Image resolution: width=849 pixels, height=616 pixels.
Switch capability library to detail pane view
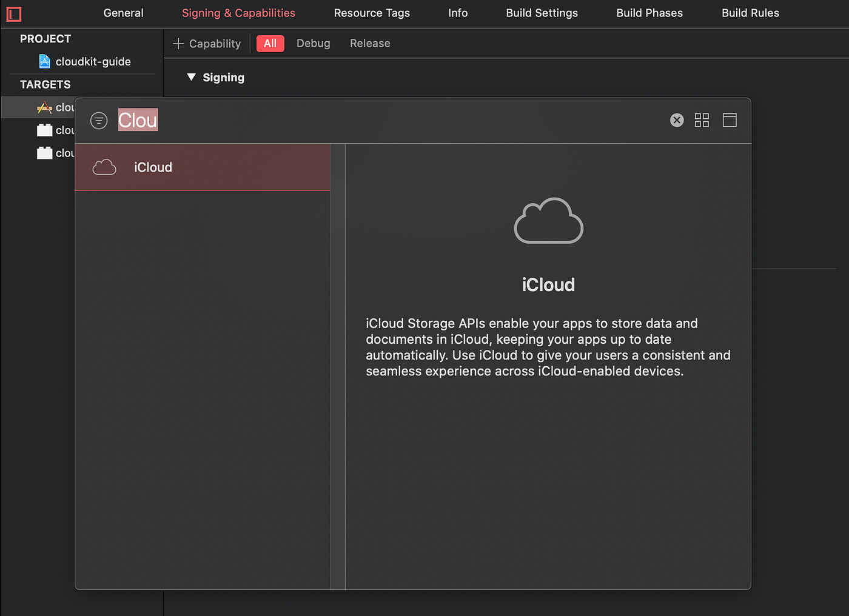tap(729, 120)
